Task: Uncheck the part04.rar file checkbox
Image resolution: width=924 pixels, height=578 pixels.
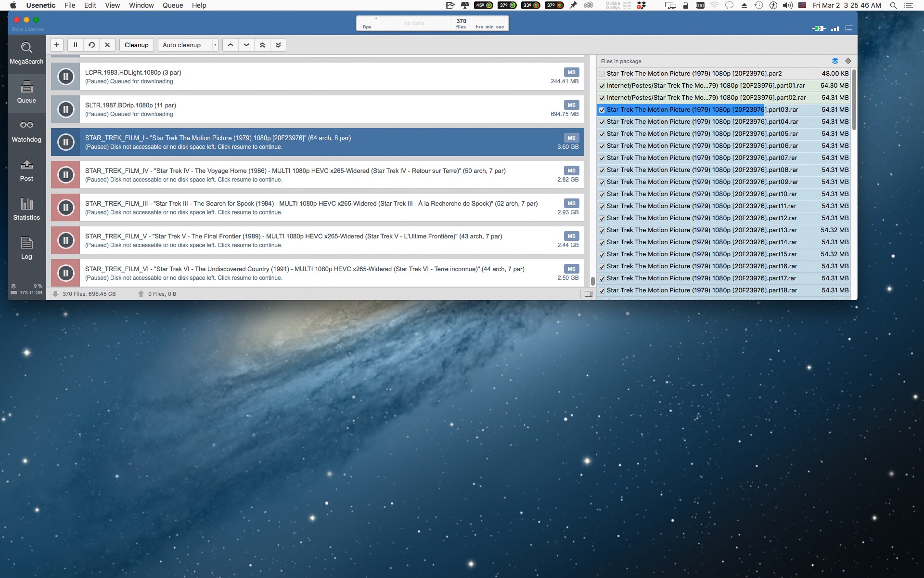Action: (602, 122)
